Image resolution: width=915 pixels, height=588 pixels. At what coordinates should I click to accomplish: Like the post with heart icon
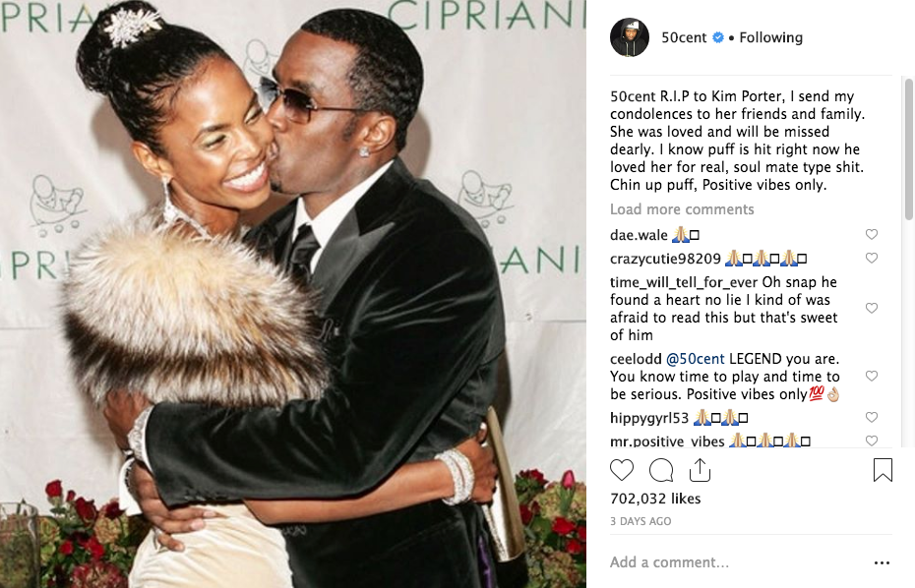click(622, 470)
